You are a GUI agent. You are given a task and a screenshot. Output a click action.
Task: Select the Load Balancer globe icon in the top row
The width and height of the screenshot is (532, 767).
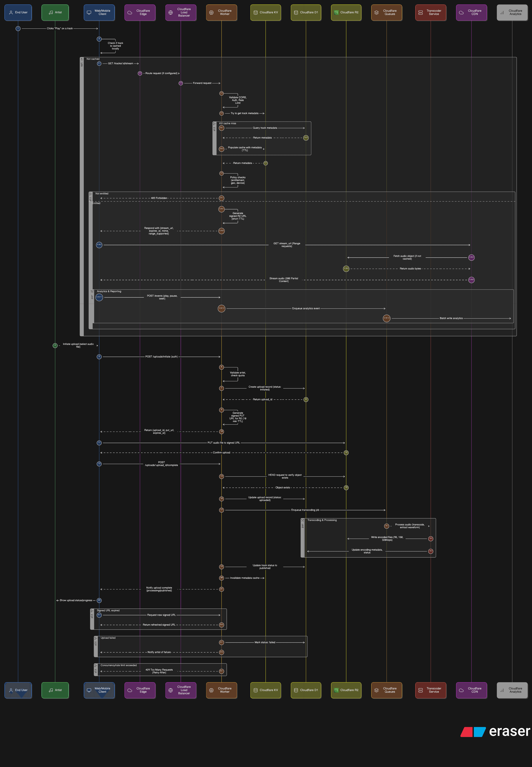coord(171,13)
